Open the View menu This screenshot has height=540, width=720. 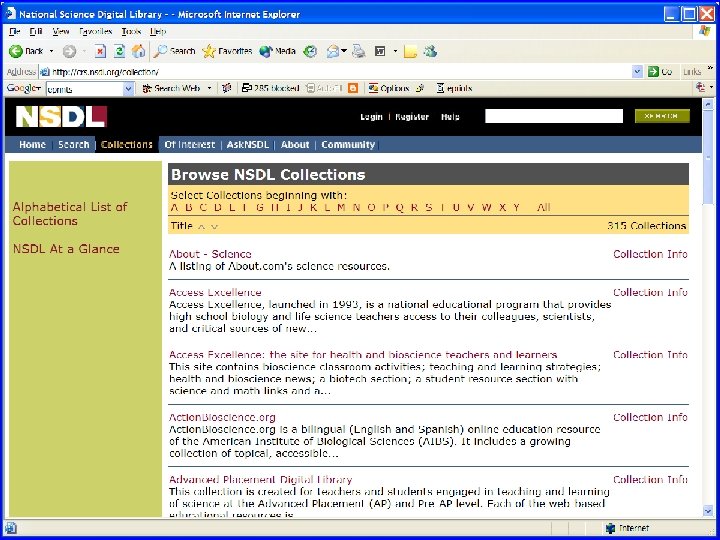tap(61, 31)
